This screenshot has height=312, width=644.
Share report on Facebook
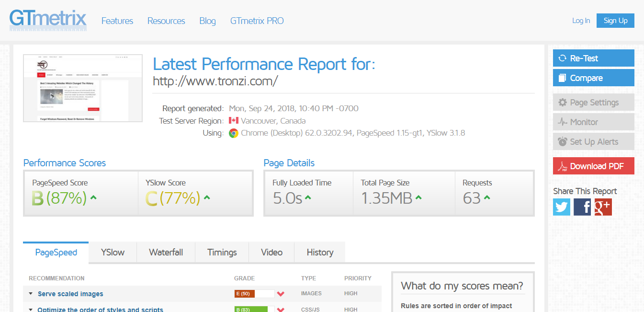point(582,207)
